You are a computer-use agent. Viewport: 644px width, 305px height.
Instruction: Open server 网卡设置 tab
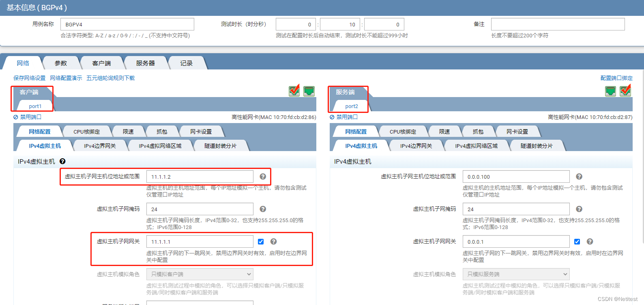[x=517, y=132]
